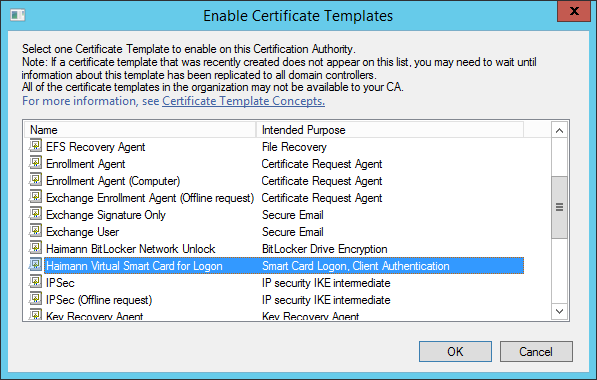This screenshot has height=380, width=597.
Task: Click the IPSec (Offline request) template icon
Action: tap(35, 299)
